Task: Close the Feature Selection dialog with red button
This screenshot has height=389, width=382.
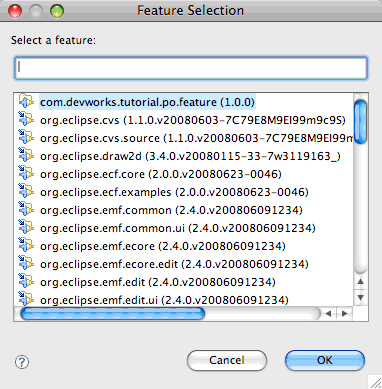Action: 15,11
